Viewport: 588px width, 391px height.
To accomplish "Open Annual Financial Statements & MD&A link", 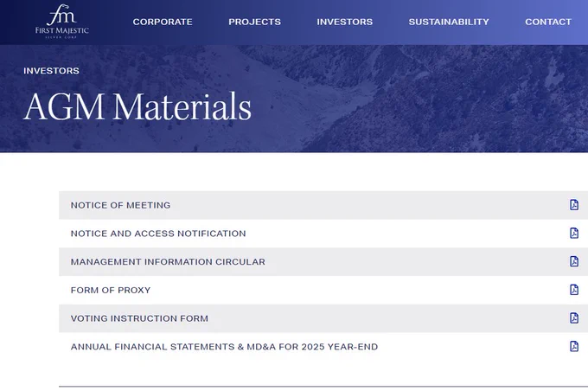I will coord(224,347).
